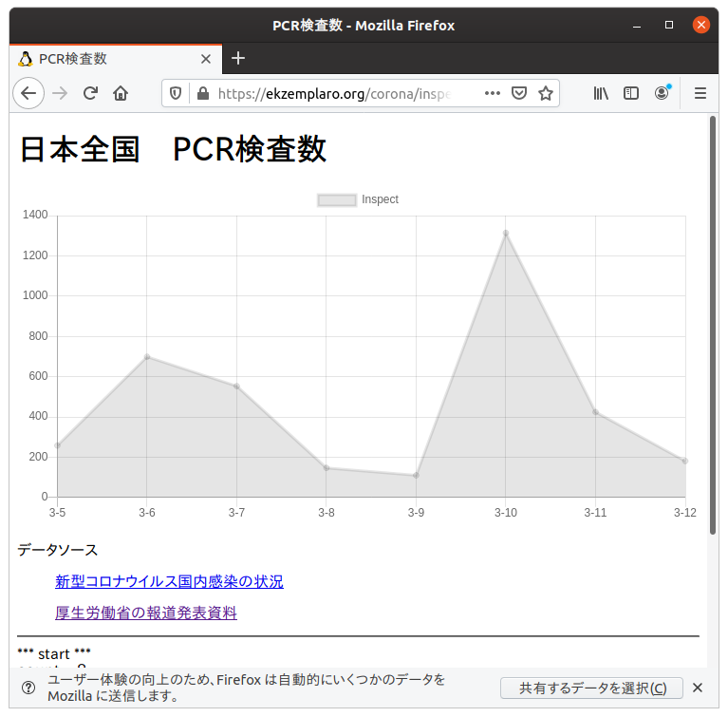Maximize the Firefox window
The image size is (728, 717).
coord(669,25)
